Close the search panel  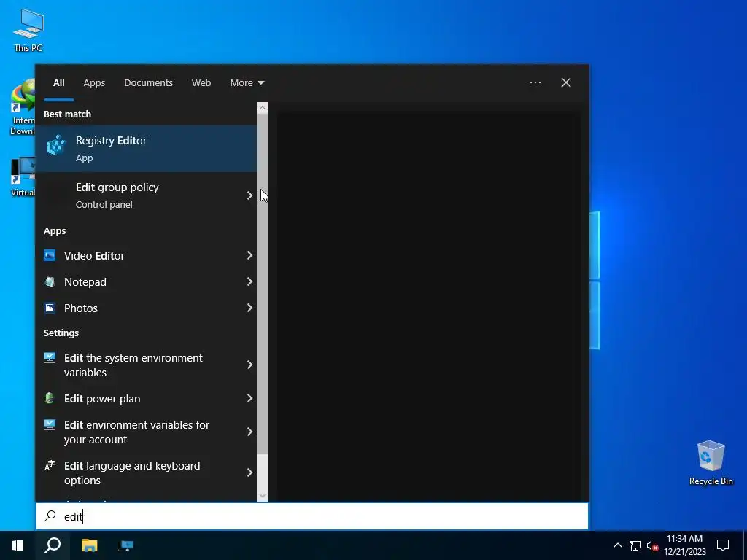pyautogui.click(x=565, y=82)
